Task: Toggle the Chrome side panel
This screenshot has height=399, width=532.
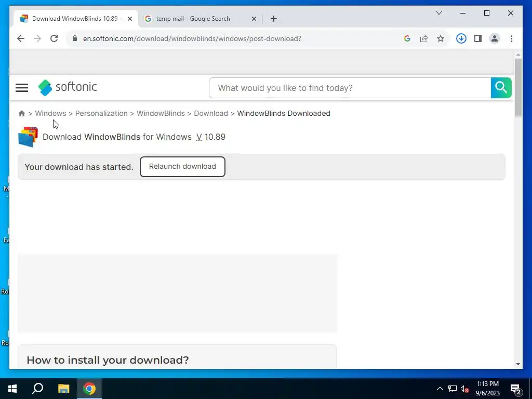Action: coord(478,38)
